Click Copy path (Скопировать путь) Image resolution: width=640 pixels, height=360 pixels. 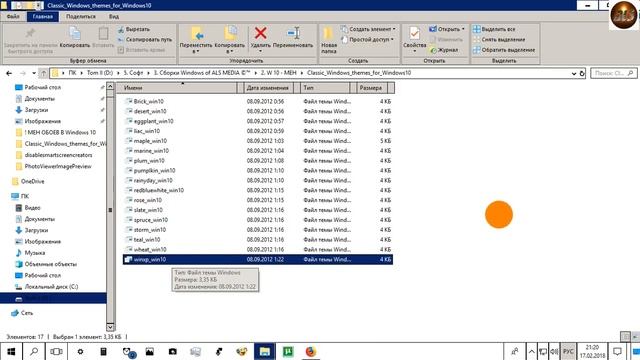tap(145, 40)
